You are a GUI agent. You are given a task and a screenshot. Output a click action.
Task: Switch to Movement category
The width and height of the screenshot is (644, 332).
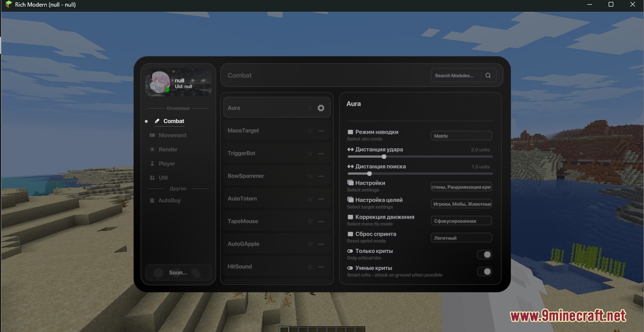[172, 136]
